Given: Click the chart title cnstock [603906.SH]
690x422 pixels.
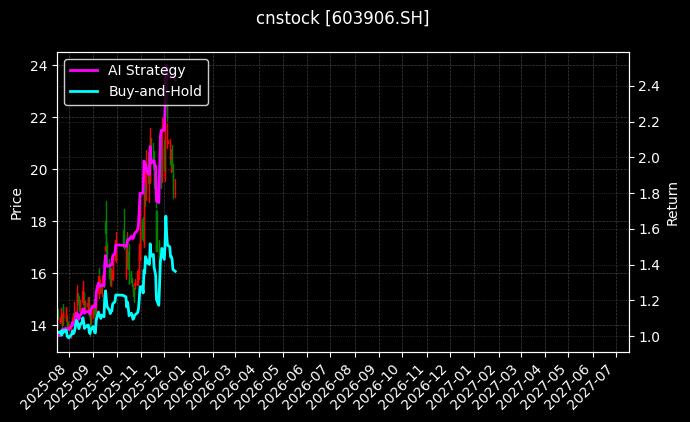Looking at the screenshot, I should click(344, 18).
